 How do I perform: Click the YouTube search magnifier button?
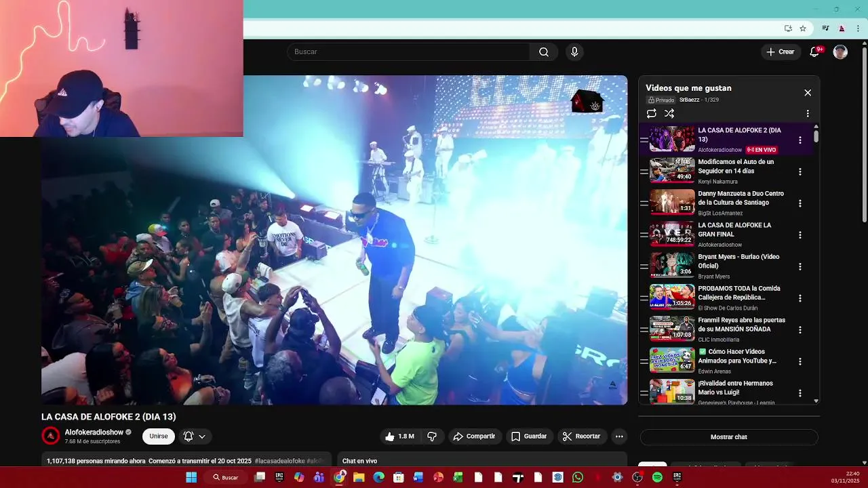click(x=544, y=52)
